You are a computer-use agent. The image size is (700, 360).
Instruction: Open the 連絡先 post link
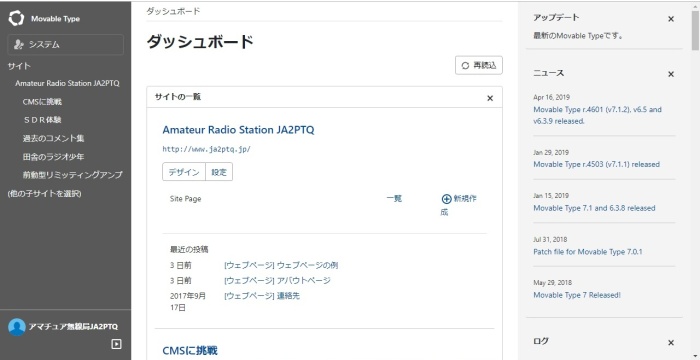click(x=288, y=296)
